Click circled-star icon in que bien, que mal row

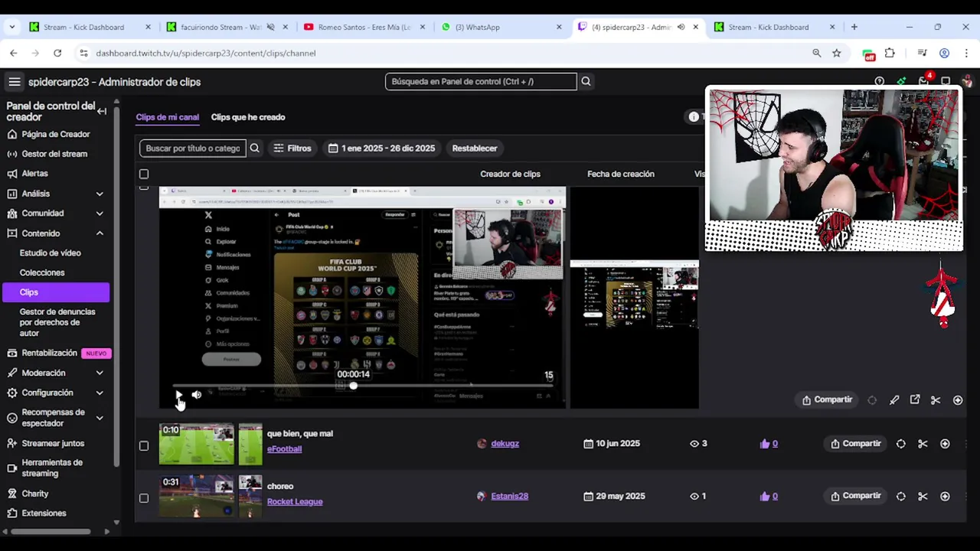point(945,444)
